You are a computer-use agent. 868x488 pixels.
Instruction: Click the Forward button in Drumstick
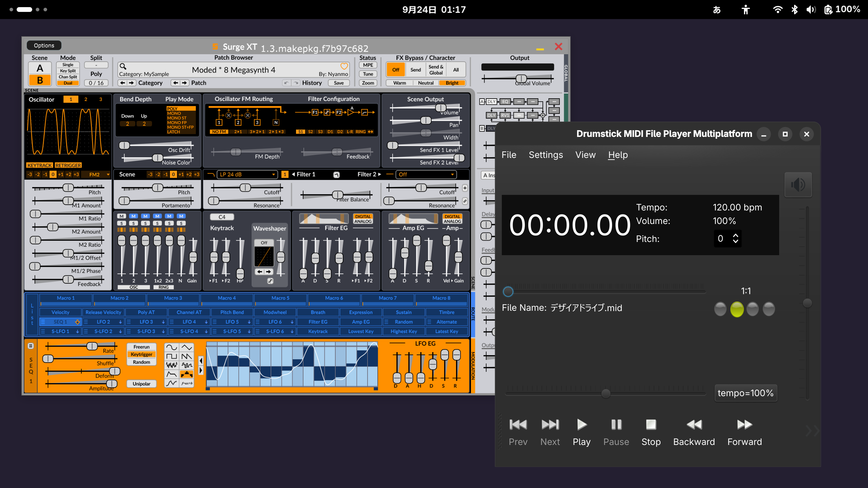[x=745, y=433]
